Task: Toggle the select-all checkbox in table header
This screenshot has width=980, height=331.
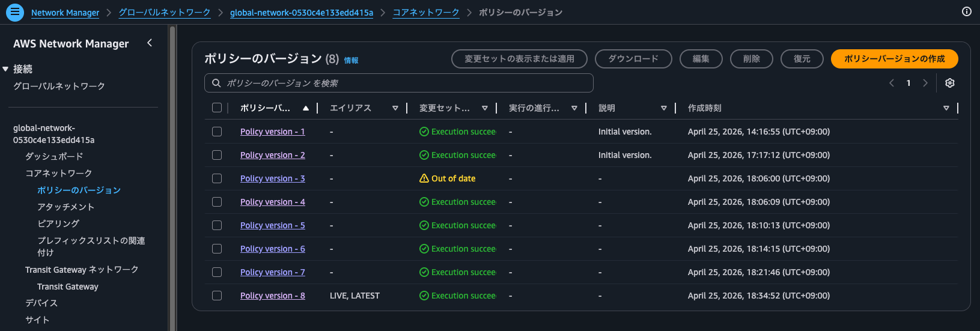Action: click(x=217, y=108)
